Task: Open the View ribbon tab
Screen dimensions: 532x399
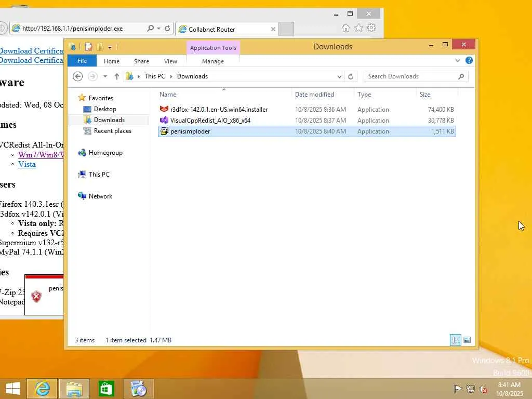Action: [x=170, y=61]
